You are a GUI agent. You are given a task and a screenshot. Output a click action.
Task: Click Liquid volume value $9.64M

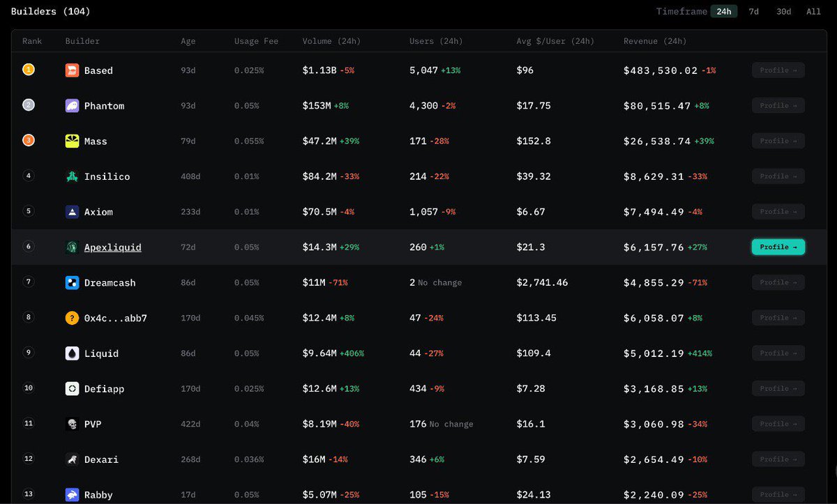coord(319,353)
